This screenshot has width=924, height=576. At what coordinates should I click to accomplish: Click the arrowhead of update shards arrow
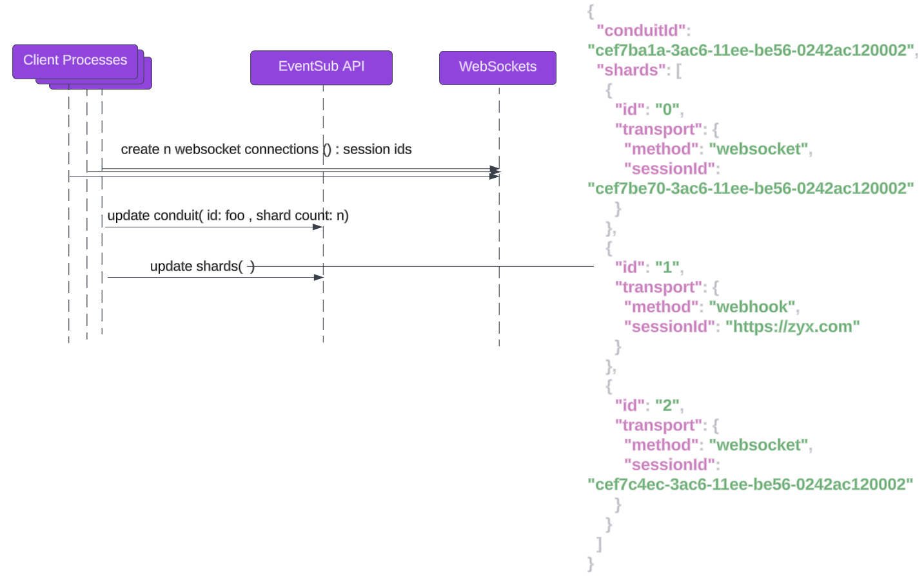319,277
